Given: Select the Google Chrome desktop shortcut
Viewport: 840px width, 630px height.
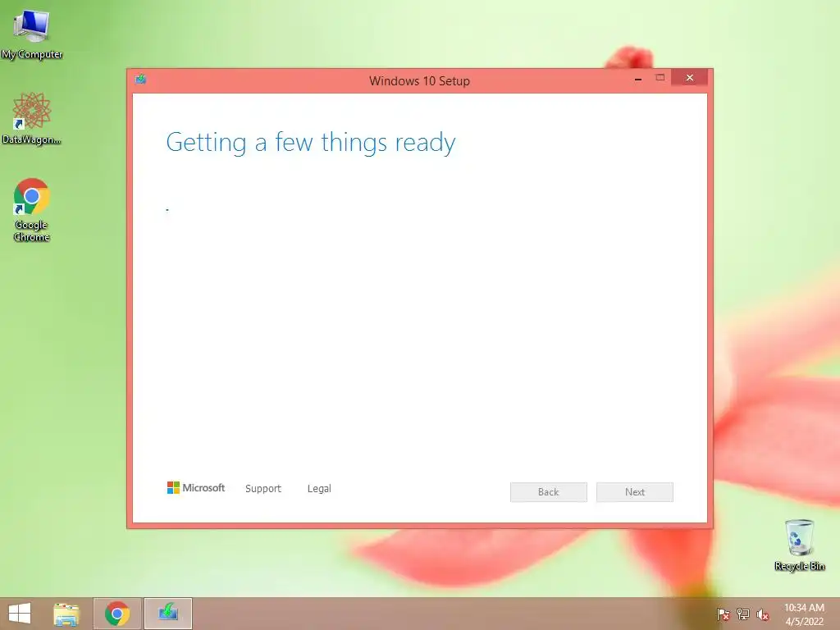Looking at the screenshot, I should 32,210.
